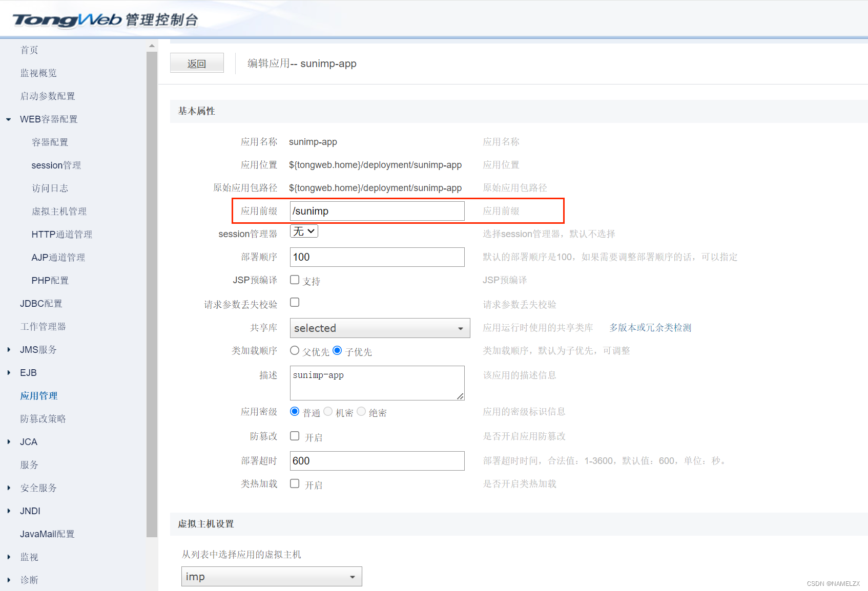Expand the 诊断 section arrow

tap(9, 580)
